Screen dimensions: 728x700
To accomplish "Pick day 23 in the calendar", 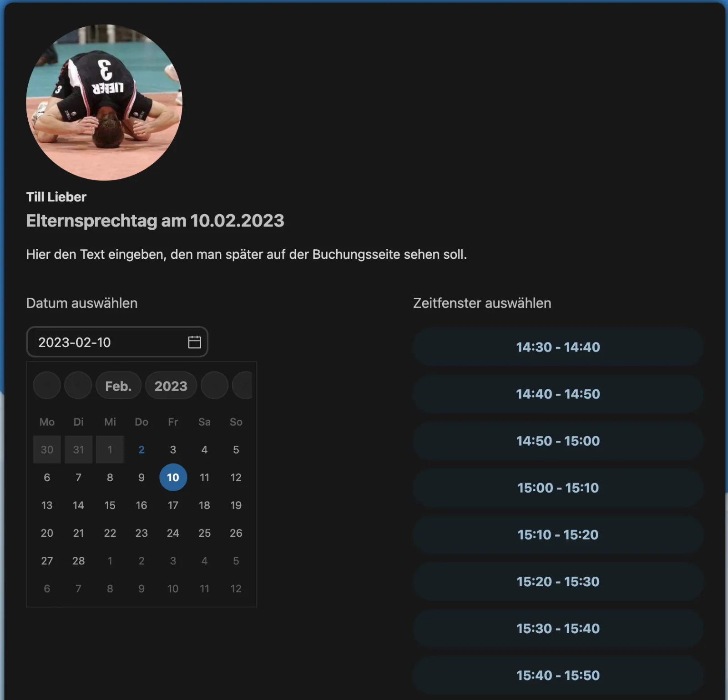I will 142,533.
